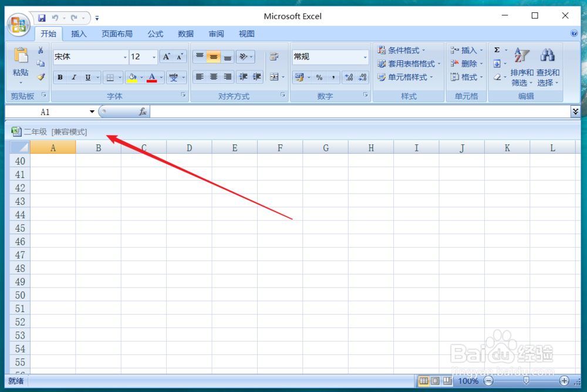The width and height of the screenshot is (587, 392).
Task: Toggle wrap text icon
Action: point(274,56)
